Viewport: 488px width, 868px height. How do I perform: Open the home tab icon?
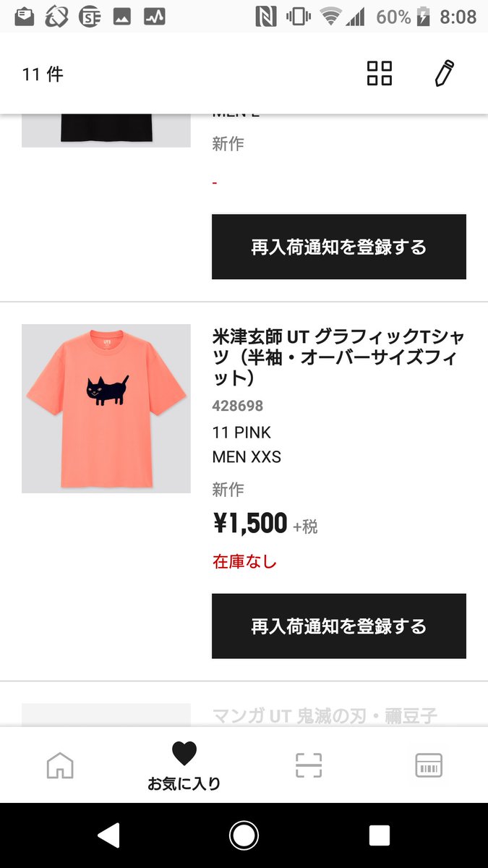(x=60, y=765)
